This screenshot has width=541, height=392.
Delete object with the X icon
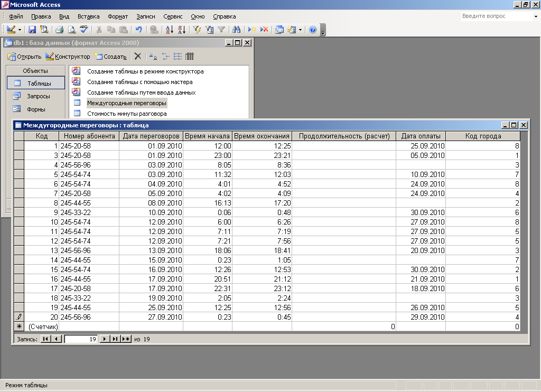pos(138,56)
